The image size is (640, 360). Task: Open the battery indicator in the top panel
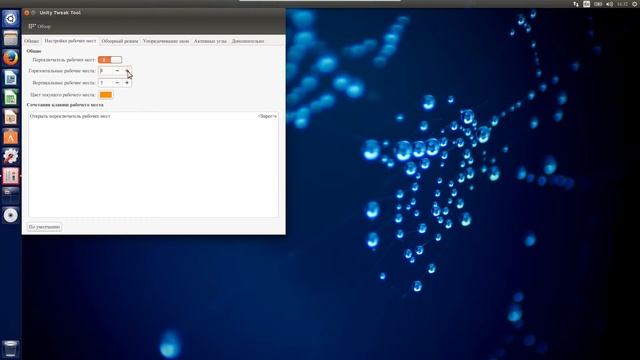point(598,4)
